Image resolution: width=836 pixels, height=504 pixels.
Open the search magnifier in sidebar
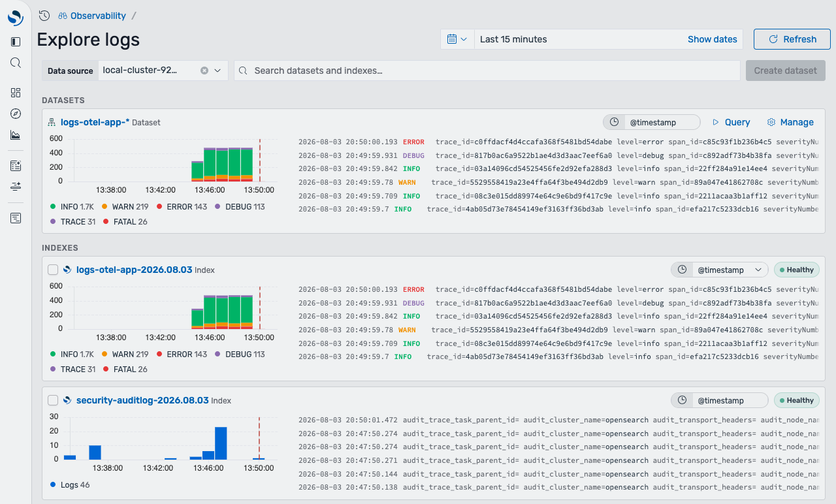point(16,63)
